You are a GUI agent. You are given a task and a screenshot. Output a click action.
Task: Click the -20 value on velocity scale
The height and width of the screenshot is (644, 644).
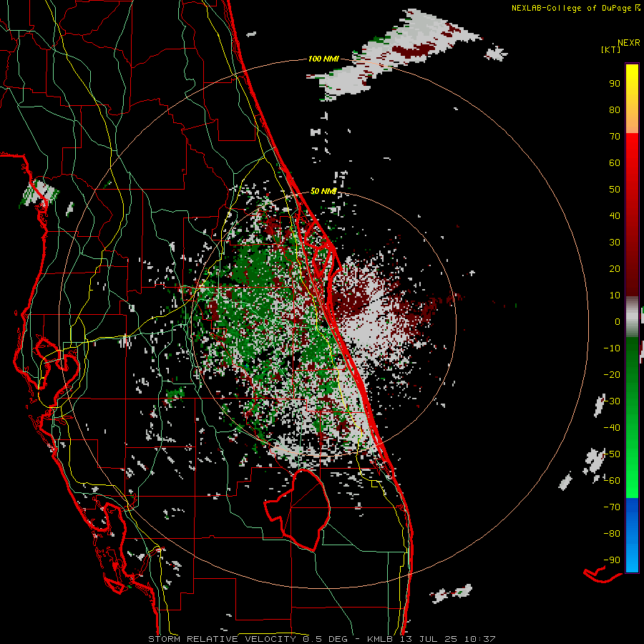click(x=612, y=375)
